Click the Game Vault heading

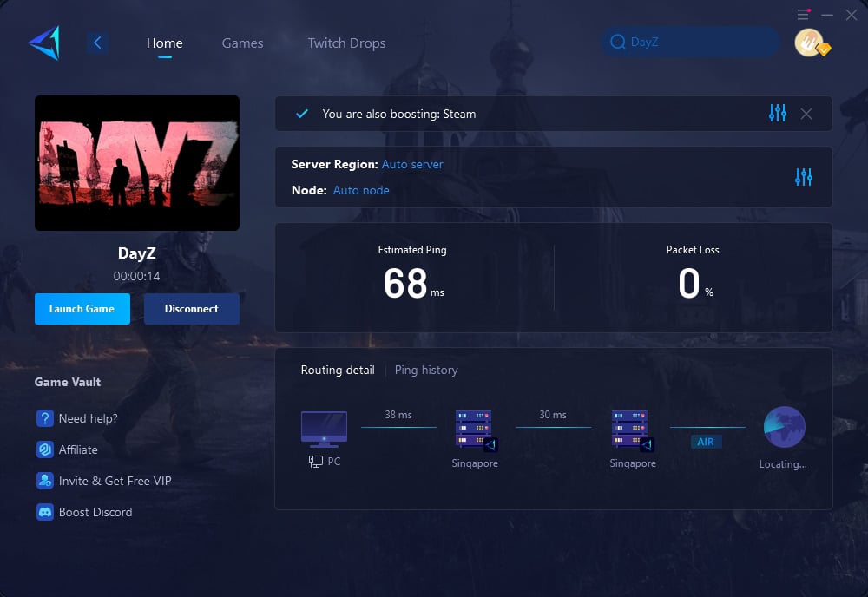click(68, 382)
